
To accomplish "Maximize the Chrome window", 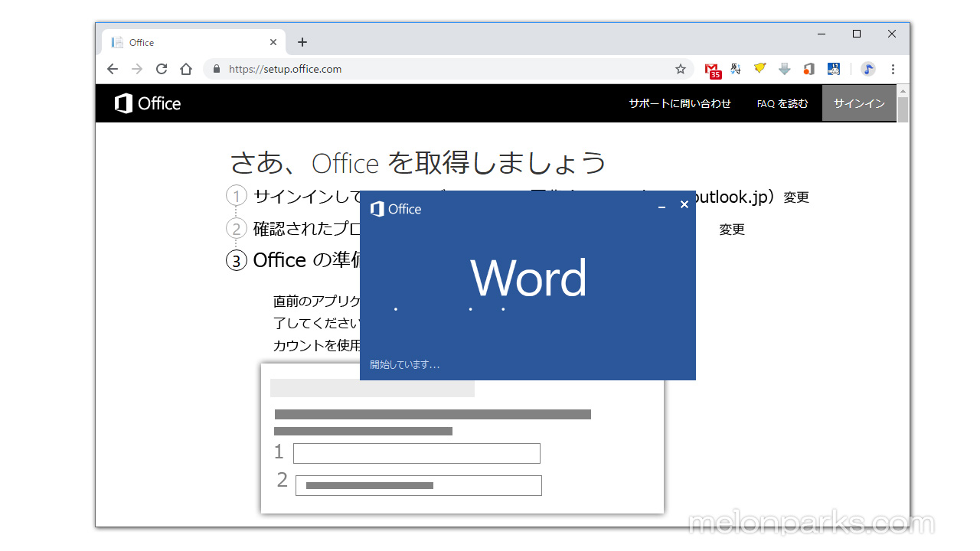I will click(x=857, y=34).
